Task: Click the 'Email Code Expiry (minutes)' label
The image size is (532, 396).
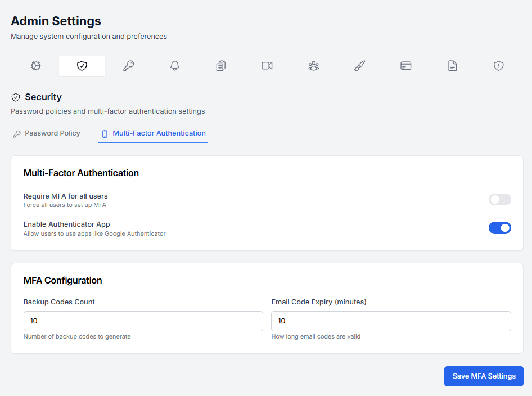Action: 319,301
